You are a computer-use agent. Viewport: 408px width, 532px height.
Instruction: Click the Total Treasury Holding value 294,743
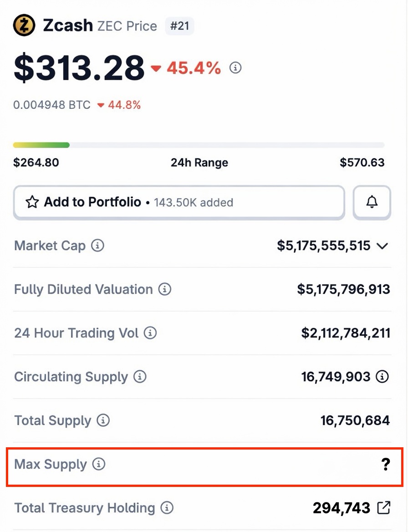coord(342,508)
